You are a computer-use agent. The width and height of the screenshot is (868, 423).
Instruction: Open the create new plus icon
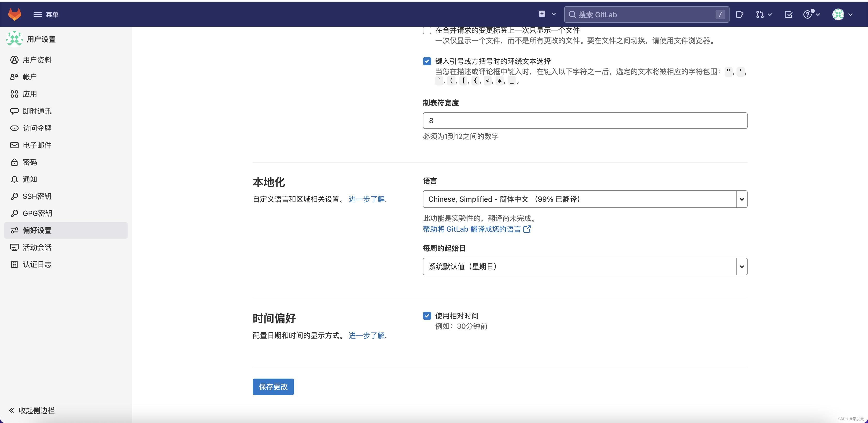point(542,14)
